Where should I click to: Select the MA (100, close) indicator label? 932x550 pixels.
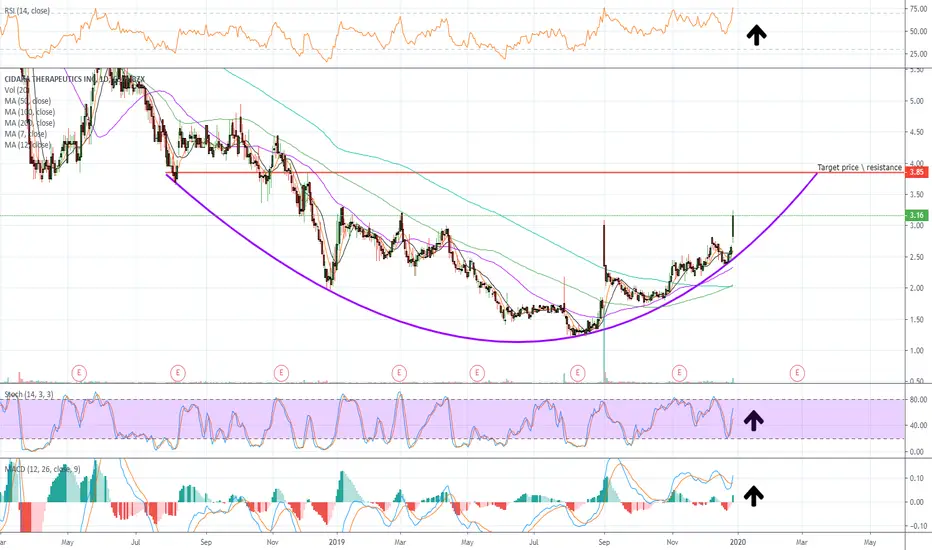coord(30,112)
